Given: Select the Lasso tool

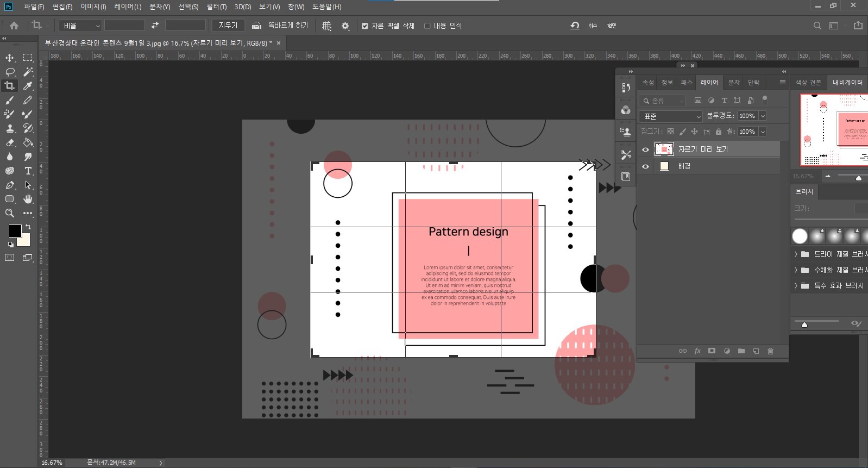Looking at the screenshot, I should (10, 72).
